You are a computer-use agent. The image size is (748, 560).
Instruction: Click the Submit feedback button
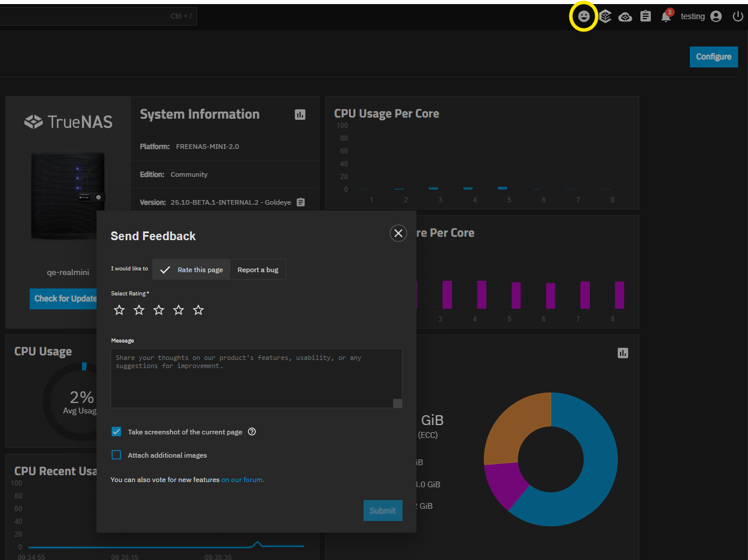(383, 511)
